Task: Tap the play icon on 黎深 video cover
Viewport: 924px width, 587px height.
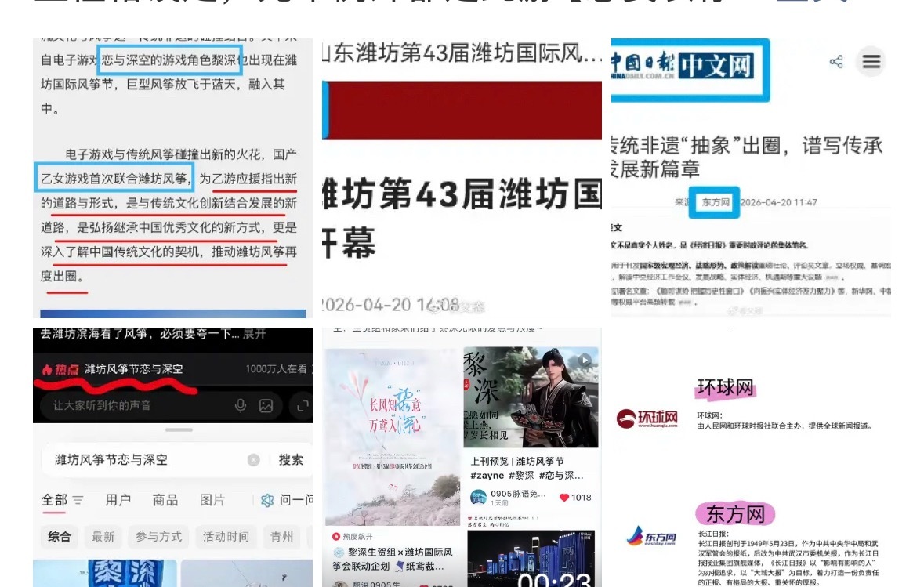Action: click(584, 360)
